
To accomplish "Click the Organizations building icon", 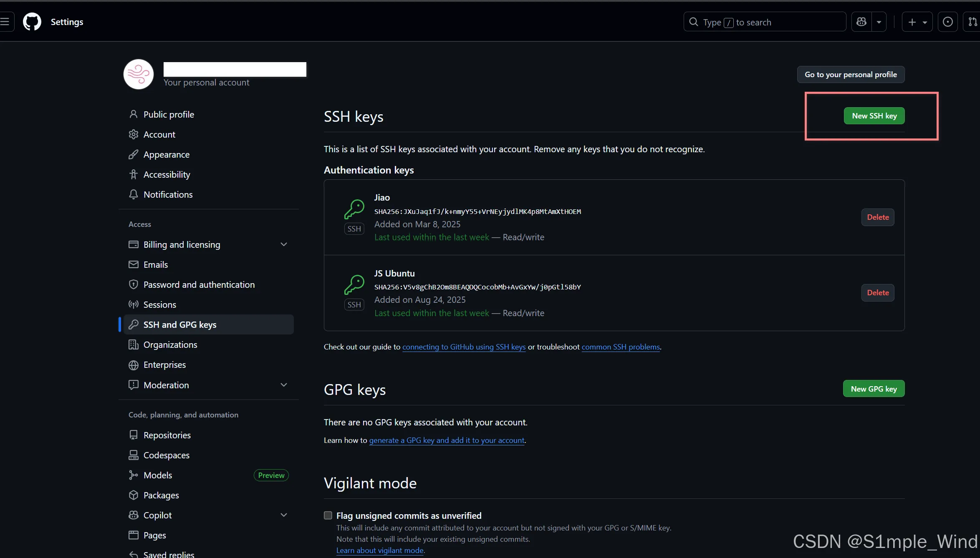I will click(x=134, y=344).
